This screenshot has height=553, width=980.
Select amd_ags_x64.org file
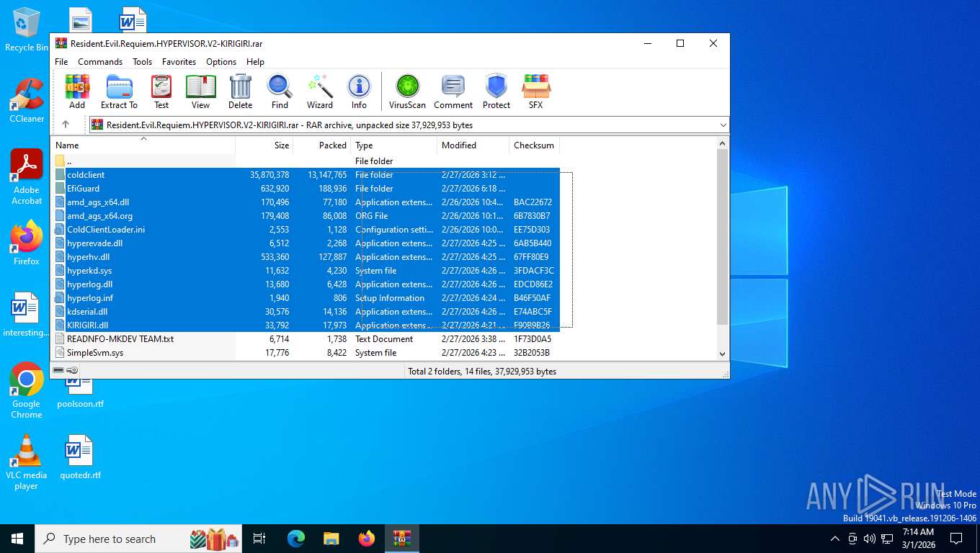[305, 216]
